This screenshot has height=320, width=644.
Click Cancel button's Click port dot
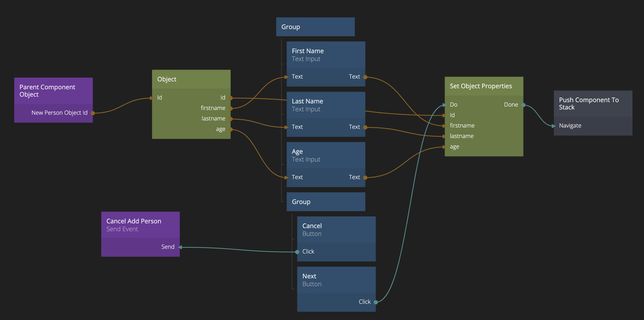click(x=297, y=252)
